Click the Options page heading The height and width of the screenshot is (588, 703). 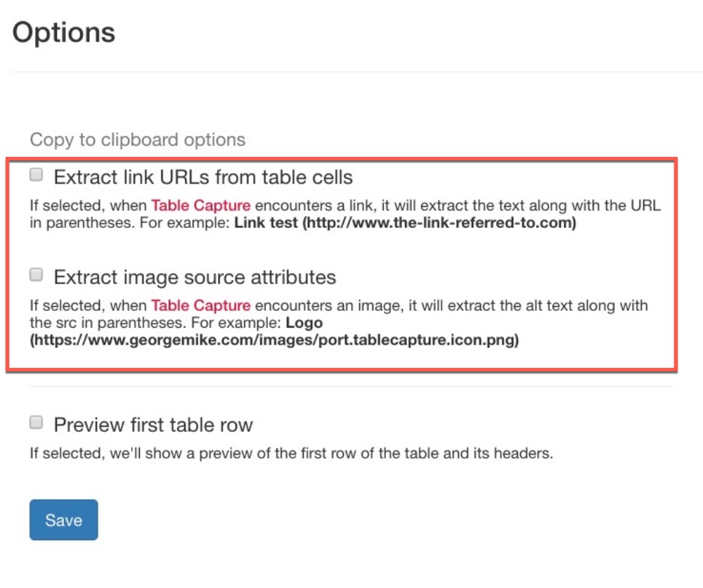64,33
